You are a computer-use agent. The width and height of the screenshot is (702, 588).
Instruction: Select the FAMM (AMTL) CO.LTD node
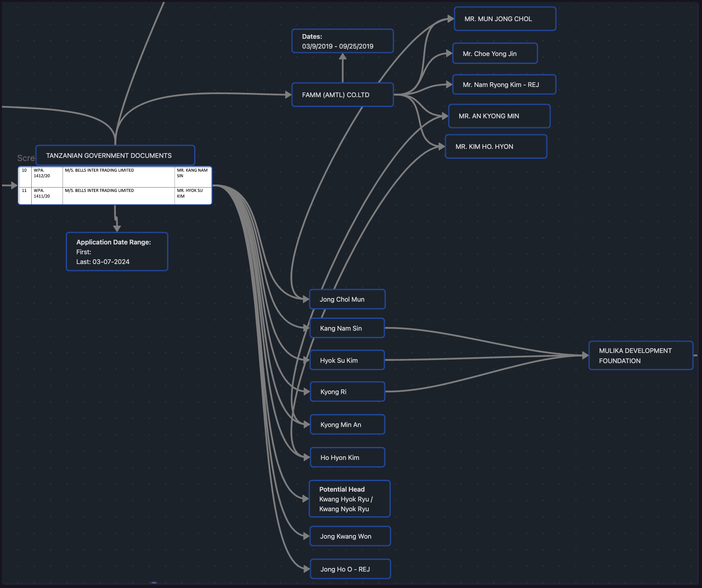point(342,95)
